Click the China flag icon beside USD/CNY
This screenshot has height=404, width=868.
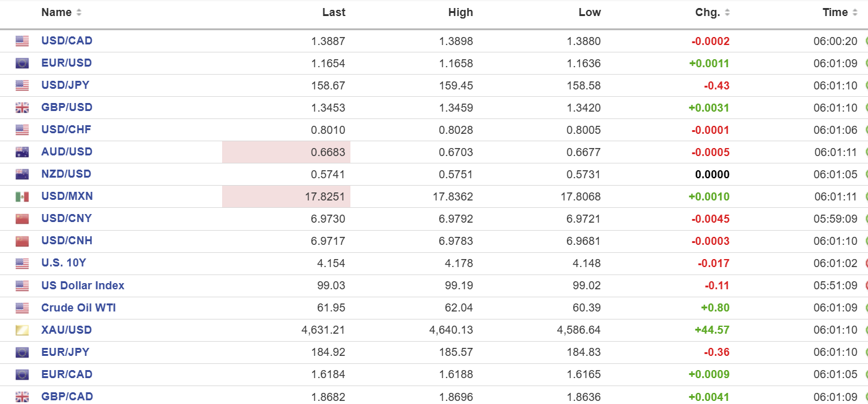[x=22, y=219]
